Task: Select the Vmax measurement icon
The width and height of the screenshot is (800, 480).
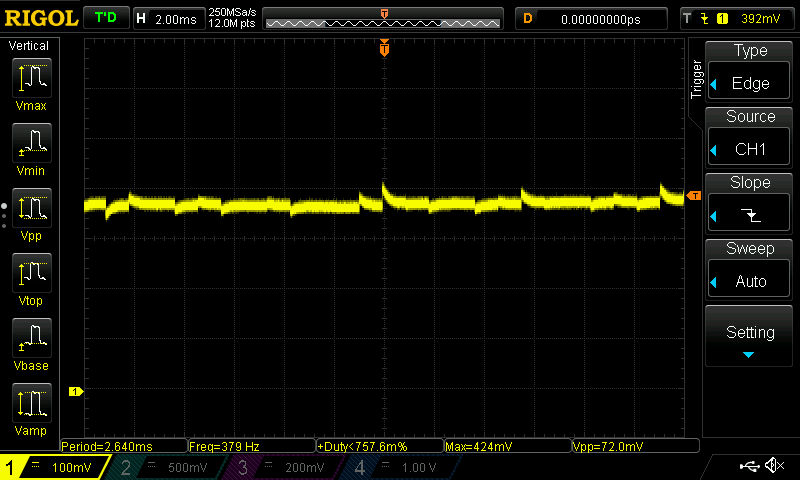Action: click(x=31, y=78)
